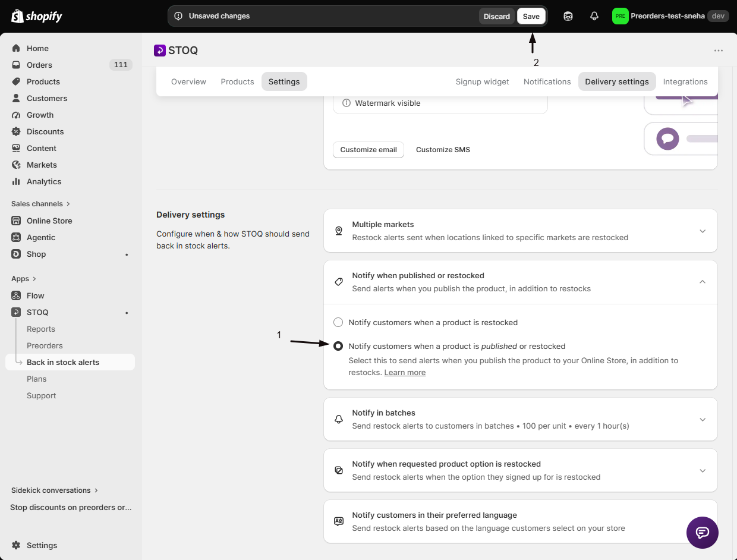
Task: Click the Agentic icon
Action: (16, 237)
